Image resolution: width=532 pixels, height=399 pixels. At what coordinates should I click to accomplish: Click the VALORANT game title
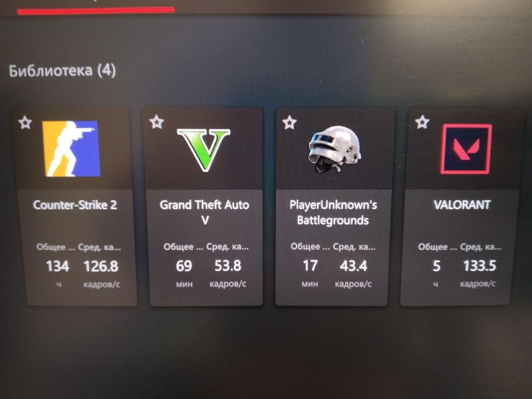coord(462,205)
